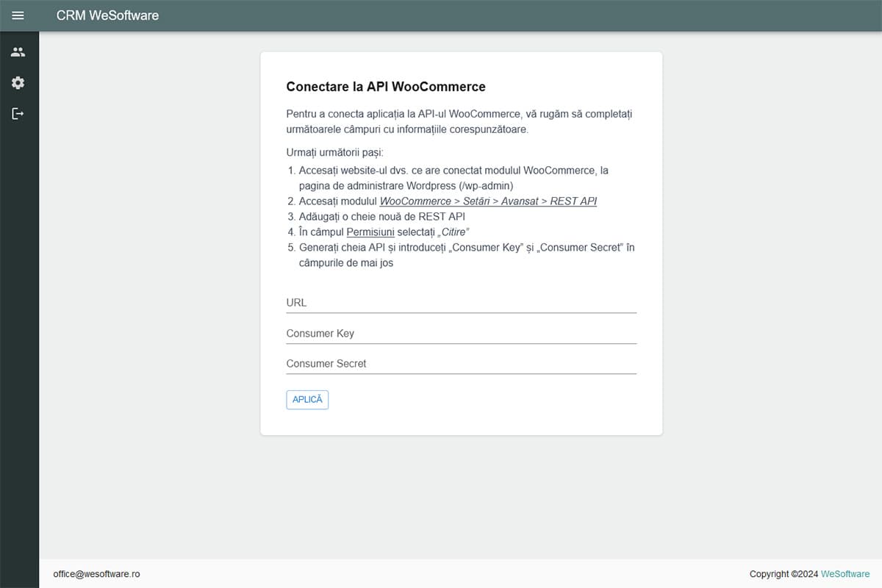
Task: Click the Urmați următorii pași text
Action: [x=334, y=153]
